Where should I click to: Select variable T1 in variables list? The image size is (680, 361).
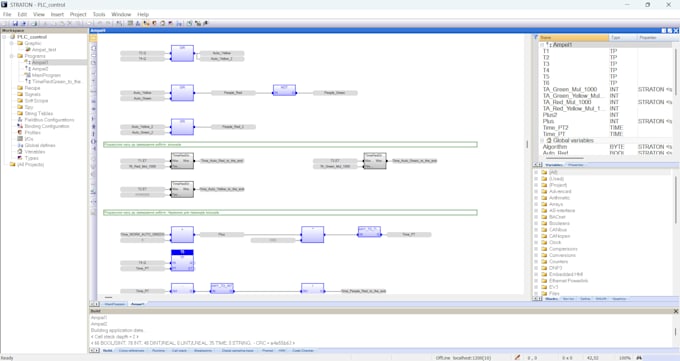point(546,51)
